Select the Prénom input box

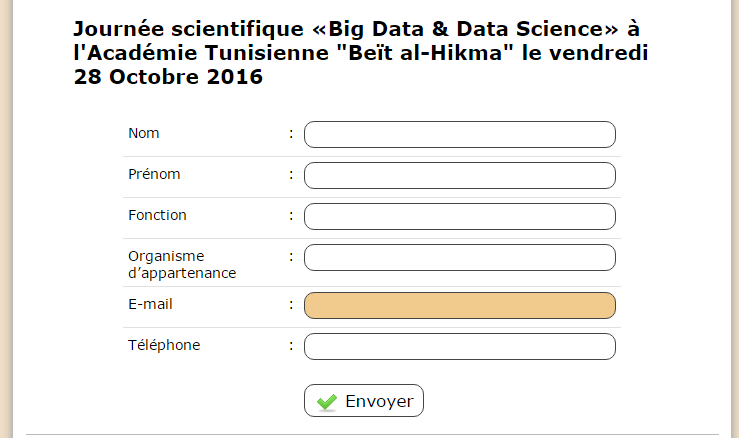tap(460, 175)
